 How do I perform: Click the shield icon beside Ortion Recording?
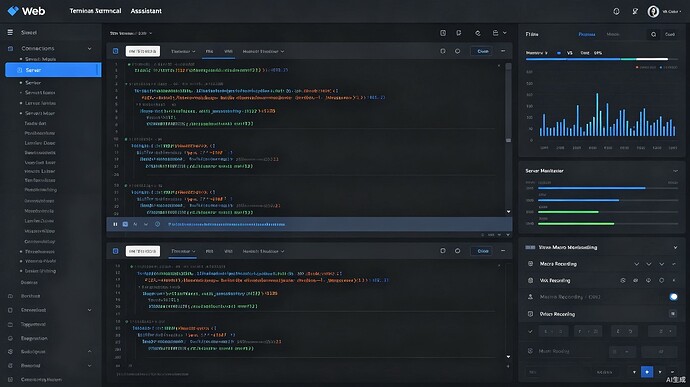pyautogui.click(x=530, y=314)
